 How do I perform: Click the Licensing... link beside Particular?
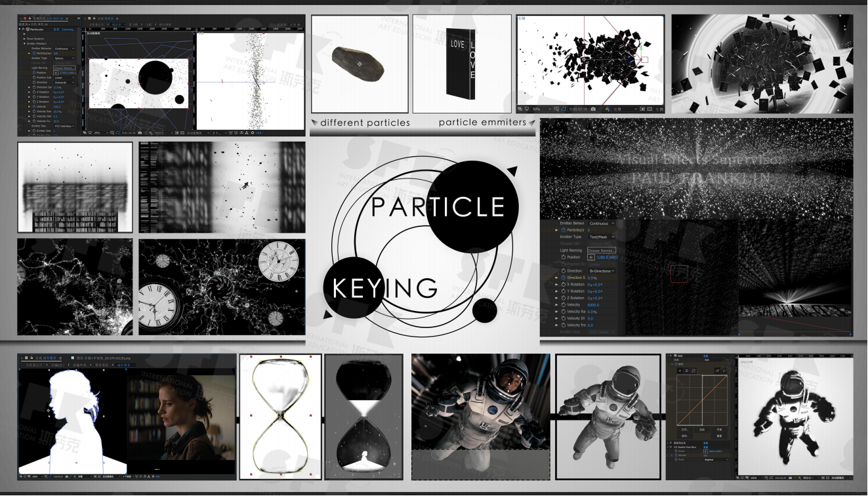click(x=68, y=29)
